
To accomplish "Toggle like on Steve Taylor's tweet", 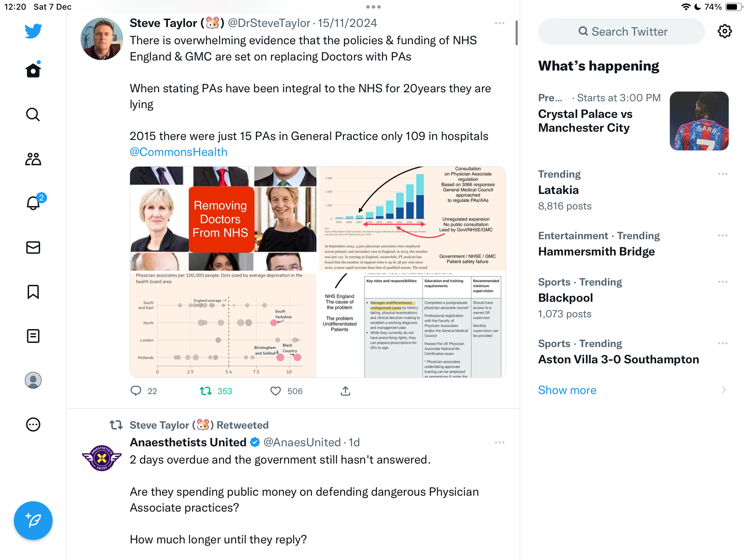I will coord(275,391).
